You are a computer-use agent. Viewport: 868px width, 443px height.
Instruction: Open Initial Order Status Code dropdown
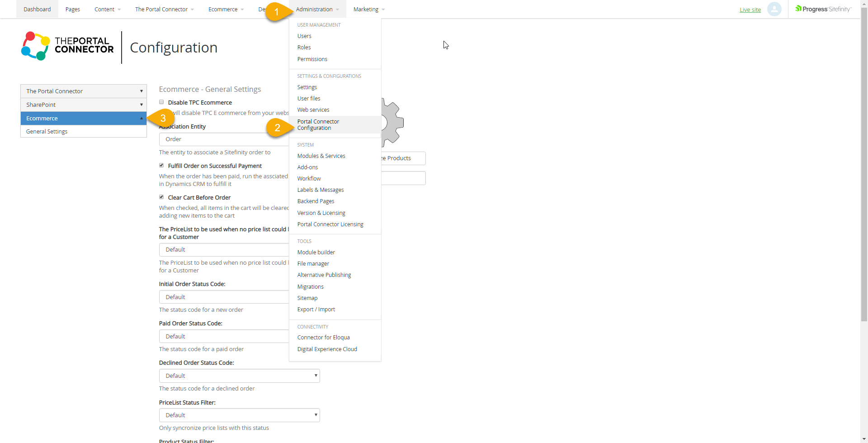[x=224, y=297]
